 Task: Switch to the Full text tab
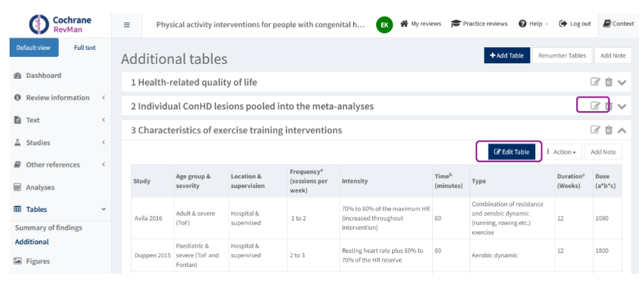84,48
